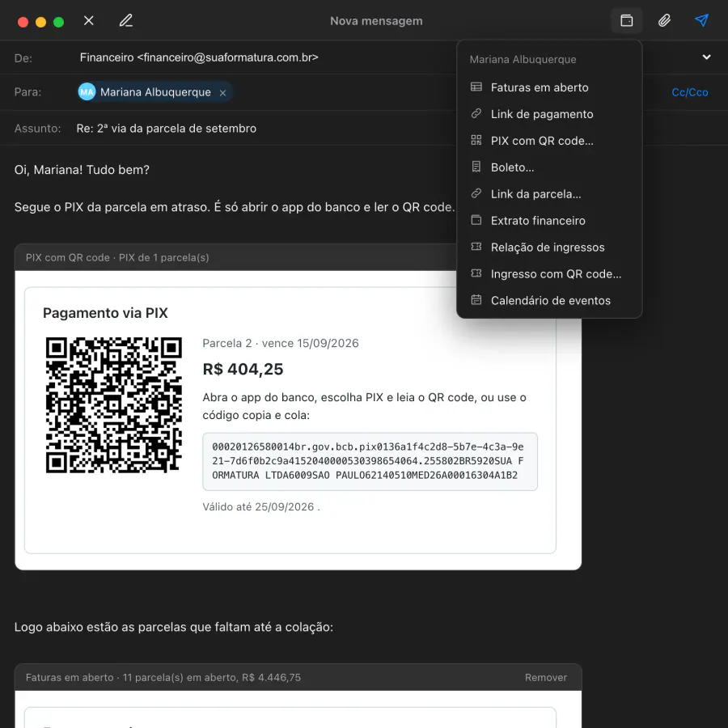Click calendar icon beside Calendário de eventos
Image resolution: width=728 pixels, height=728 pixels.
[x=476, y=299]
